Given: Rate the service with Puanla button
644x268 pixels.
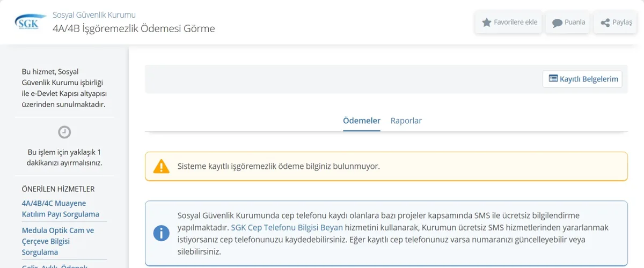Looking at the screenshot, I should click(568, 23).
